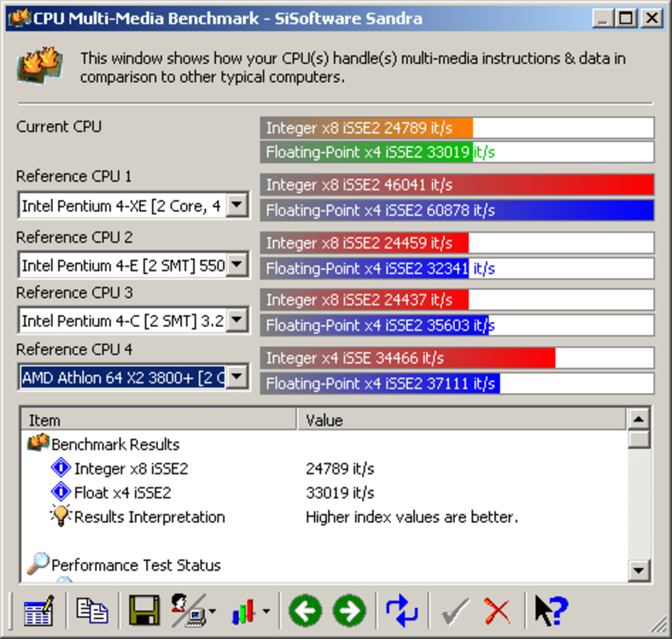Expand the Reference CPU 3 dropdown arrow

coord(237,320)
